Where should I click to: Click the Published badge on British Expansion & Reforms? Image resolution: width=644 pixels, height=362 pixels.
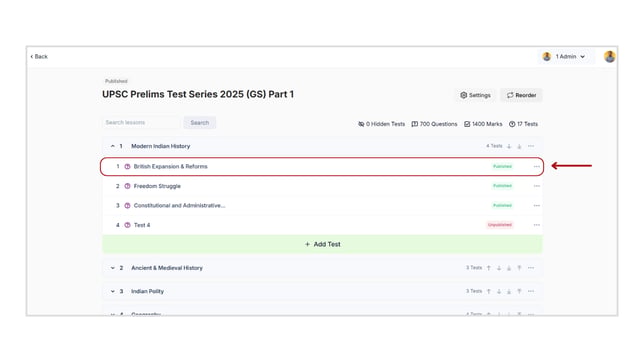pos(502,166)
